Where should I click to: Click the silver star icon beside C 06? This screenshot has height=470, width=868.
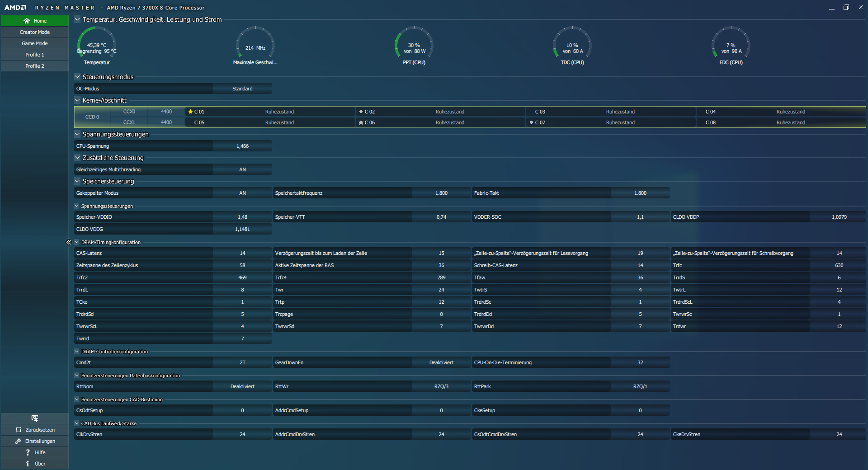361,122
